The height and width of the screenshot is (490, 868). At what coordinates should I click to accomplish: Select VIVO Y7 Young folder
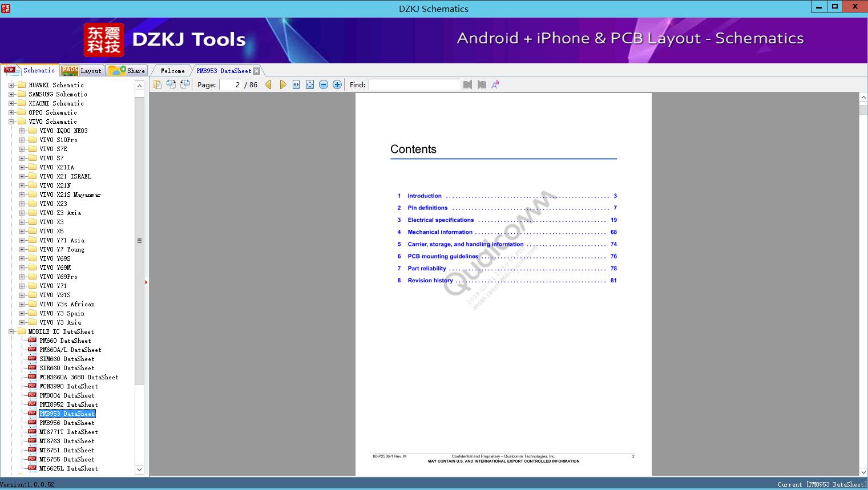tap(62, 249)
